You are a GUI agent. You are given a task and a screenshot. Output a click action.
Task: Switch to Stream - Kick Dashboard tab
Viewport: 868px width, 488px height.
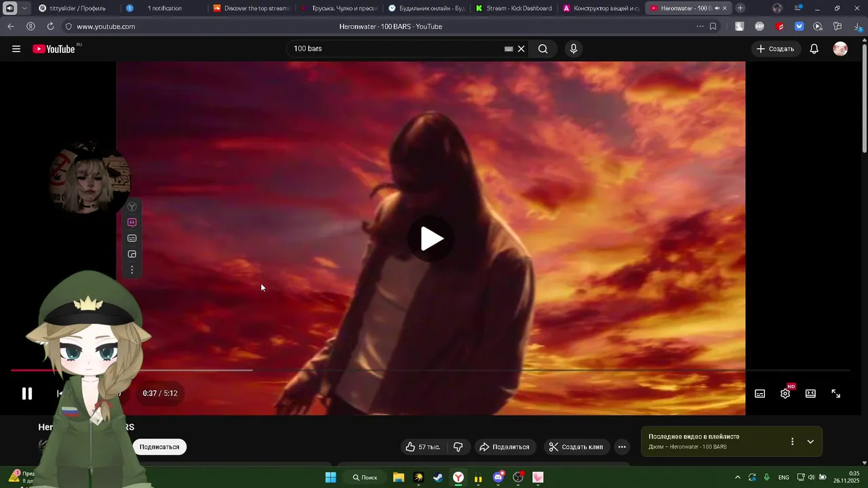coord(514,8)
